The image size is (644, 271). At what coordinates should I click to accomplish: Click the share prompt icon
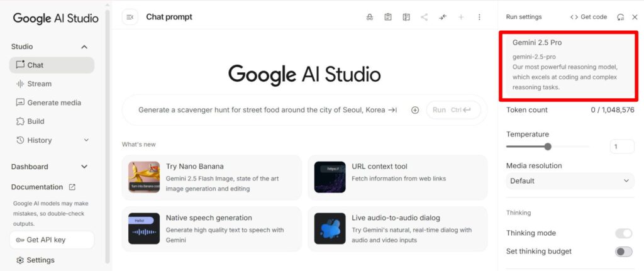[425, 17]
